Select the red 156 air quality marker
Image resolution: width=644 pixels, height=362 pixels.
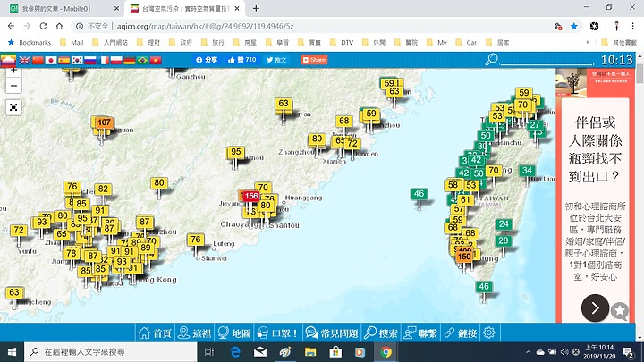[250, 198]
